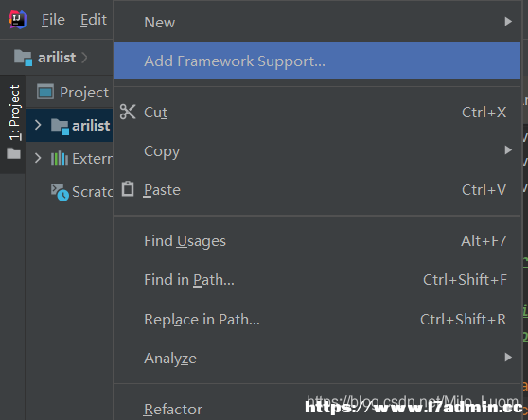Choose Replace in Path… option
Image resolution: width=528 pixels, height=420 pixels.
[x=317, y=320]
